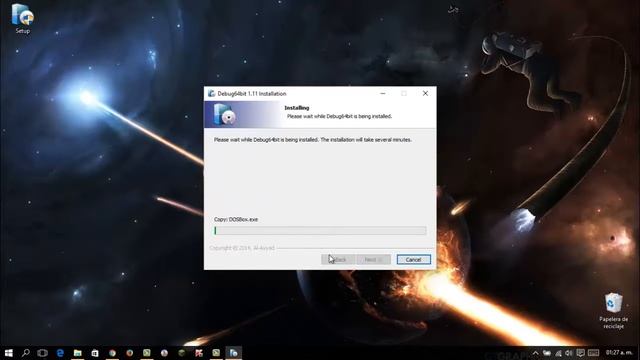The image size is (640, 360).
Task: Launch Microsoft Edge from the taskbar
Action: pyautogui.click(x=60, y=353)
